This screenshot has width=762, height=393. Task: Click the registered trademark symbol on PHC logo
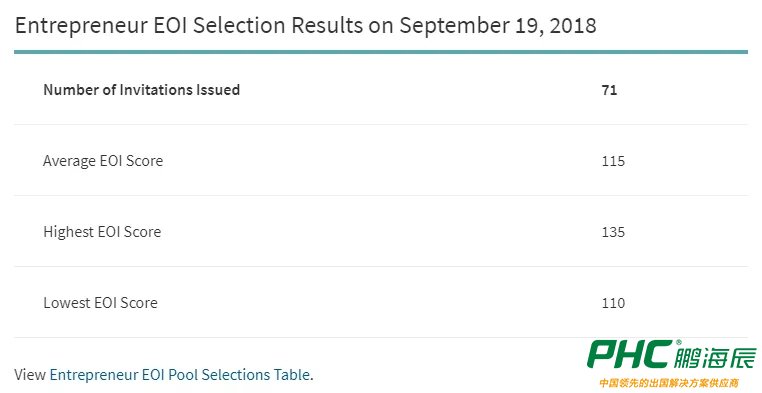click(678, 342)
